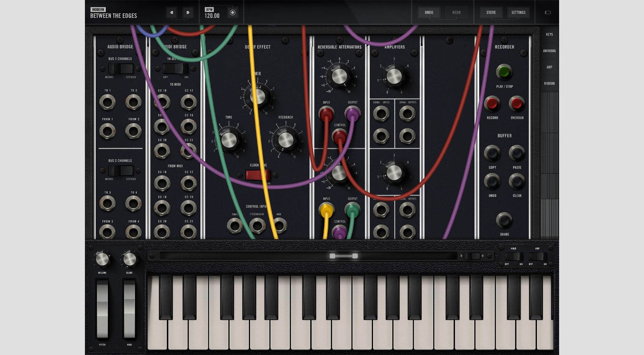Select the FROM 4 jack on Audio Bridge
644x355 pixels.
coord(133,232)
